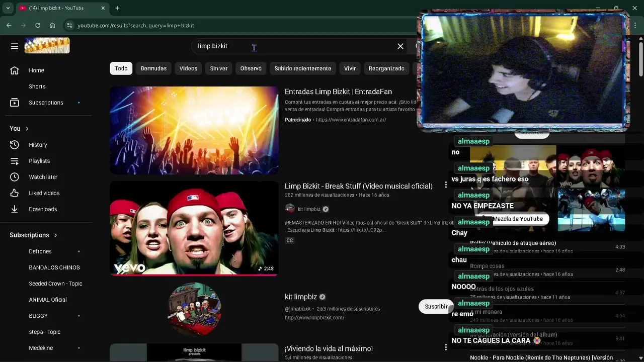
Task: Click the Home icon in sidebar
Action: coord(15,70)
